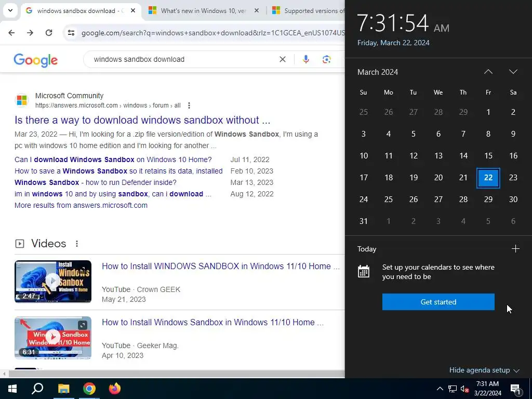Image resolution: width=532 pixels, height=399 pixels.
Task: Select April 6 in calendar
Action: [x=513, y=221]
